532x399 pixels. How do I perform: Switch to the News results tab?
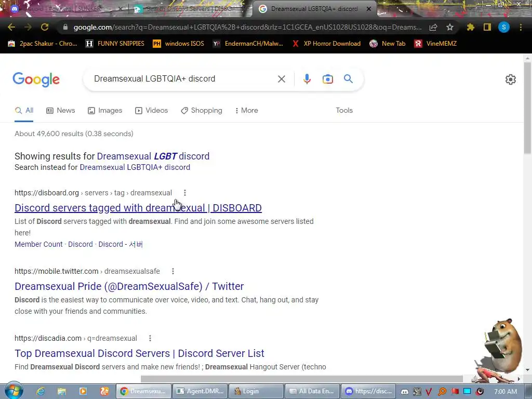61,111
